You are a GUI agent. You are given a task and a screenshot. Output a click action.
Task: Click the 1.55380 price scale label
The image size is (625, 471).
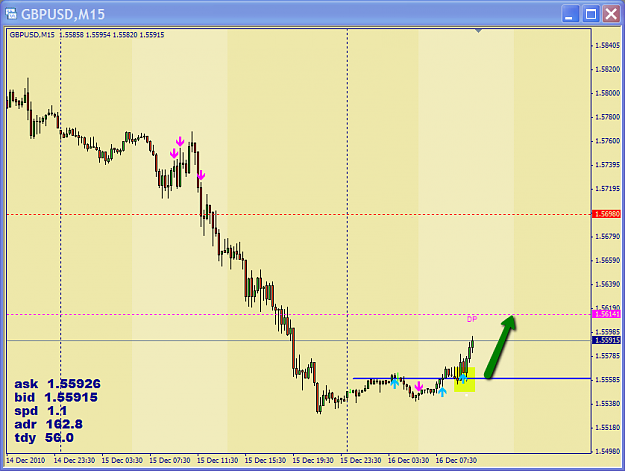tap(607, 404)
